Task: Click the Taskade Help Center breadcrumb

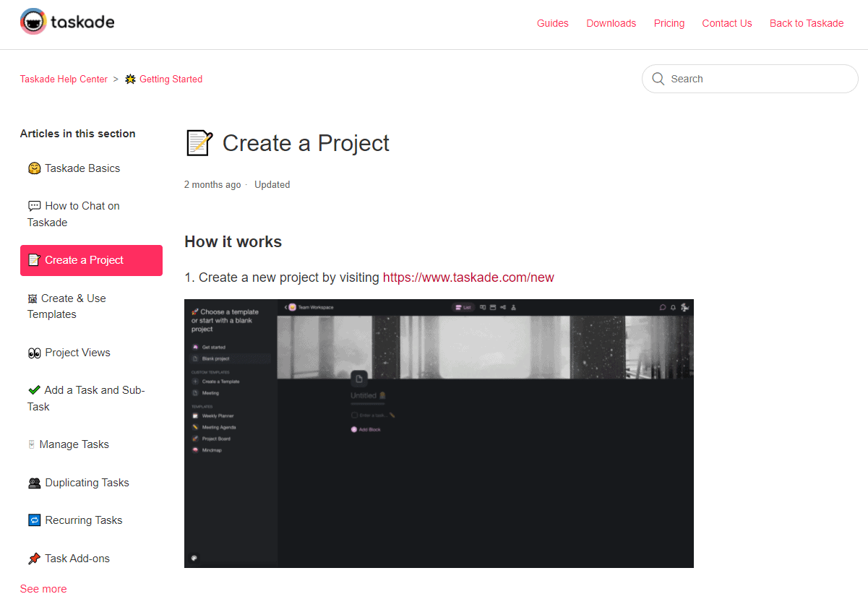Action: click(64, 79)
